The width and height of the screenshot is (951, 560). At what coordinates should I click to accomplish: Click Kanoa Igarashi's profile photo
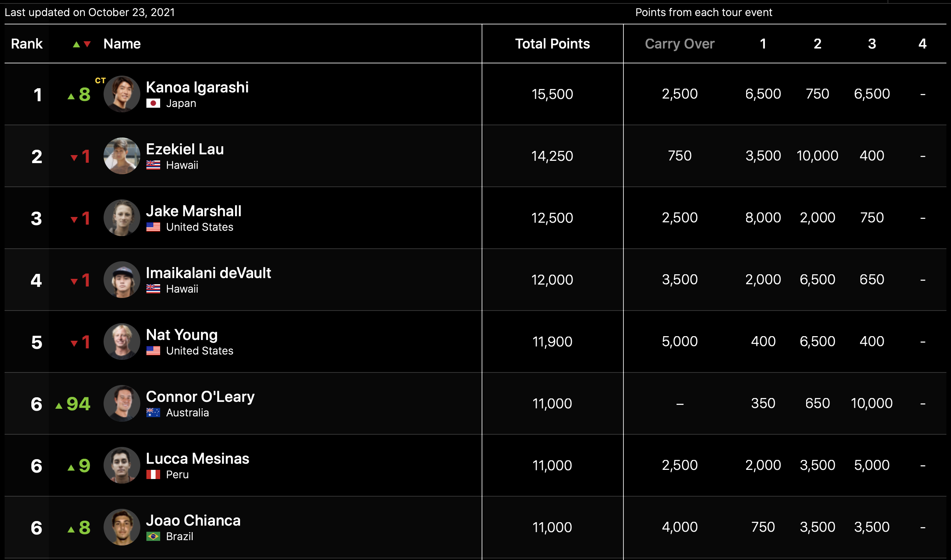coord(122,94)
